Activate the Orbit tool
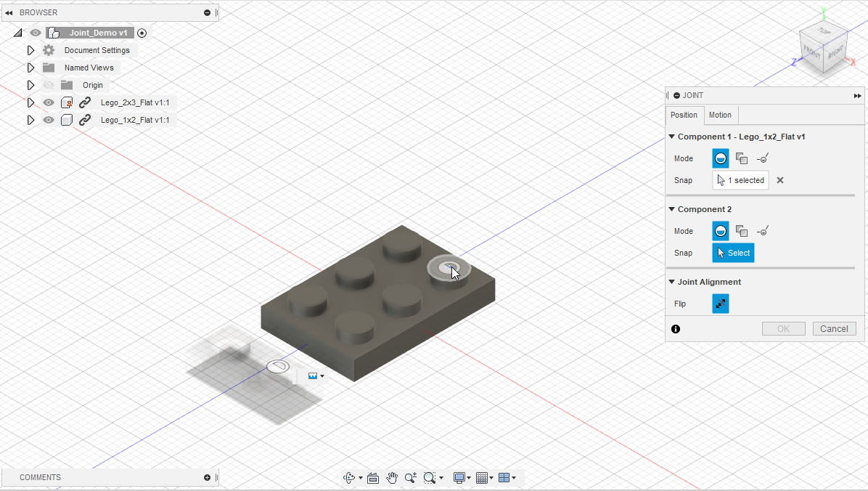This screenshot has width=868, height=491. click(x=351, y=477)
